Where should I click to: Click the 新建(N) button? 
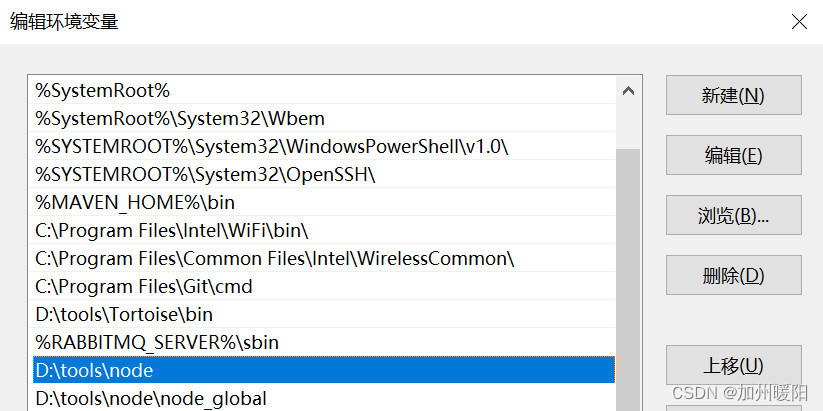click(x=733, y=95)
